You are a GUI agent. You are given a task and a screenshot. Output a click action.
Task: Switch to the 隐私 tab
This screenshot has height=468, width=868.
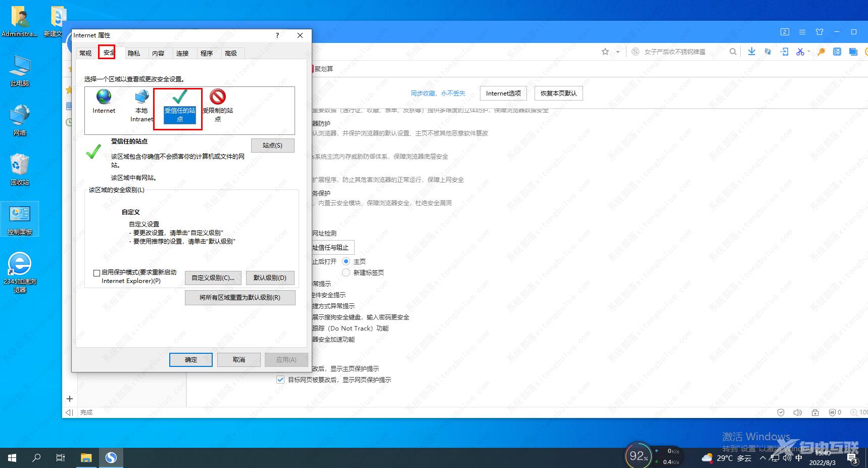coord(134,53)
